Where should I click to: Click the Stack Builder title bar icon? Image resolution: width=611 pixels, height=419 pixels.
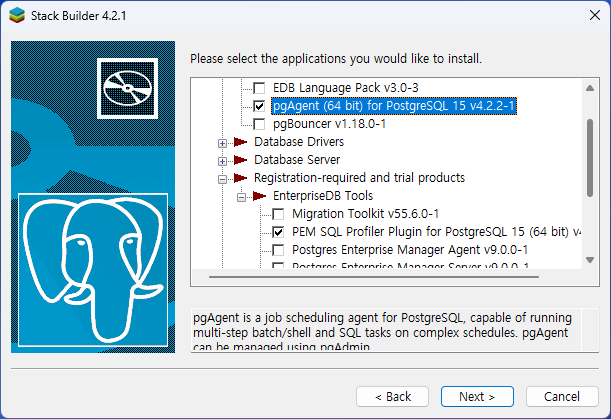17,16
